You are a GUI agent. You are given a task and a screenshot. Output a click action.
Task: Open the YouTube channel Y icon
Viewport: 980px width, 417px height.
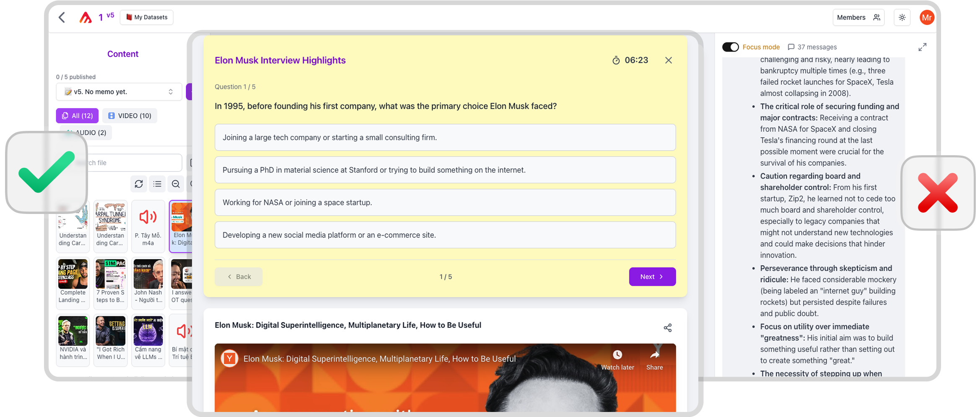230,359
